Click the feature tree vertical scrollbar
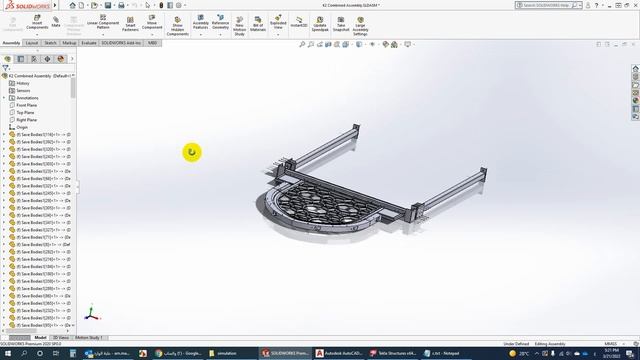640x360 pixels. click(73, 88)
